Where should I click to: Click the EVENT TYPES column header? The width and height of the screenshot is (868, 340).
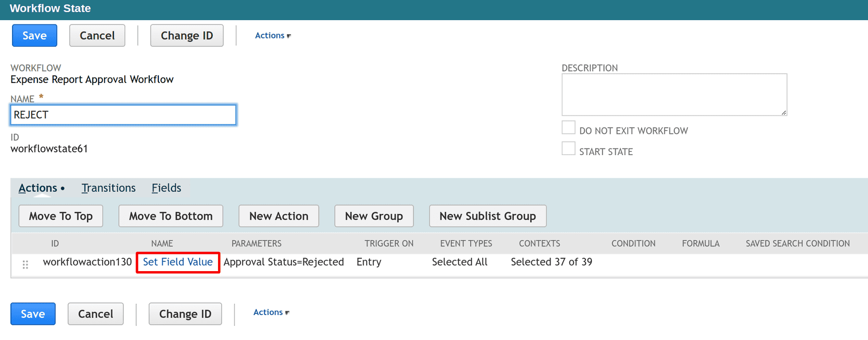[466, 243]
